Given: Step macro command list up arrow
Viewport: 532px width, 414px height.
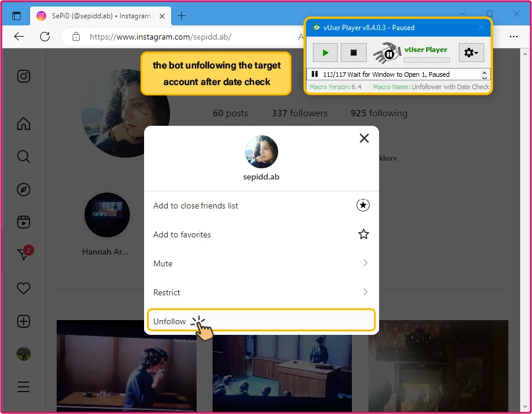Looking at the screenshot, I should 485,72.
